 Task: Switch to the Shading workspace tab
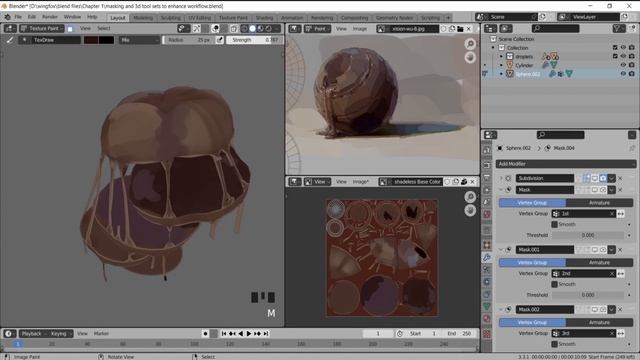tap(264, 18)
